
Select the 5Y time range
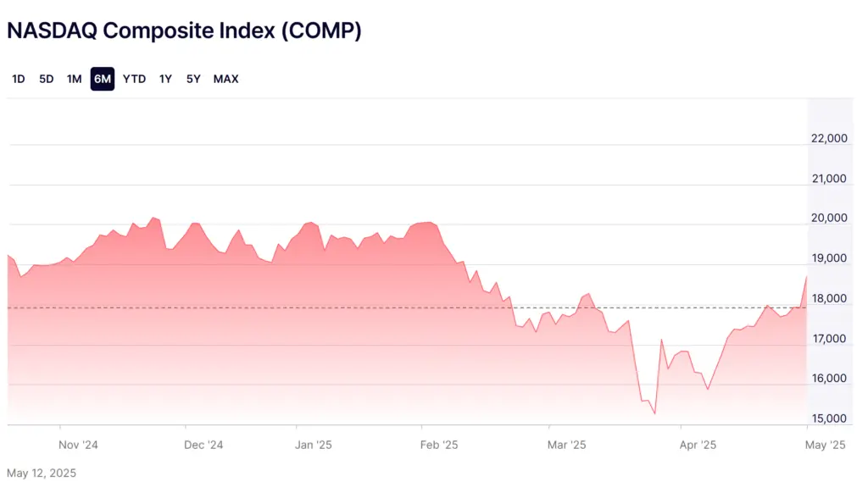coord(192,78)
